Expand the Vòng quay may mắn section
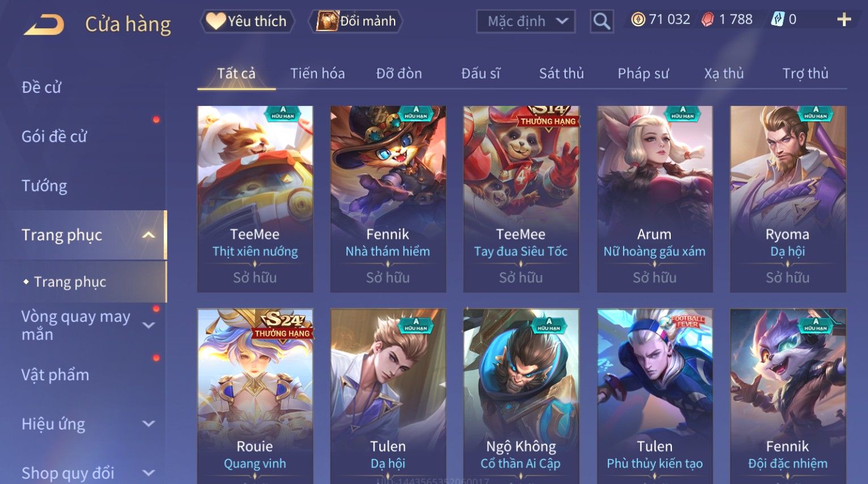The height and width of the screenshot is (484, 868). (149, 325)
